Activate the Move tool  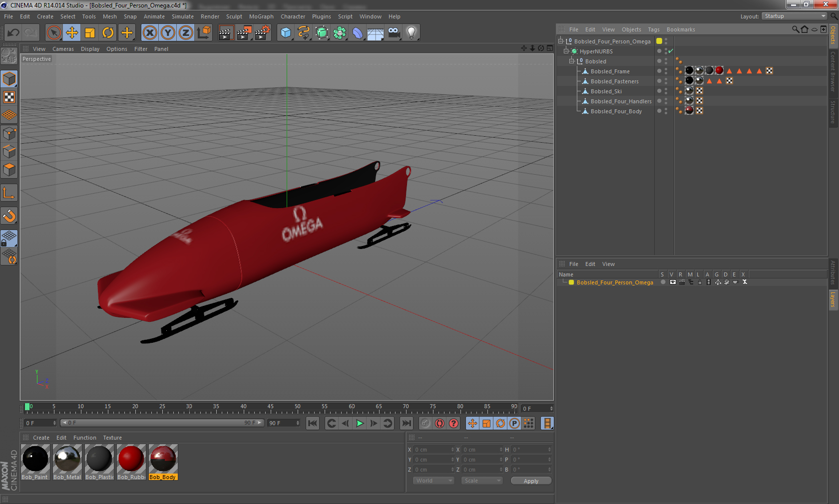(x=72, y=33)
